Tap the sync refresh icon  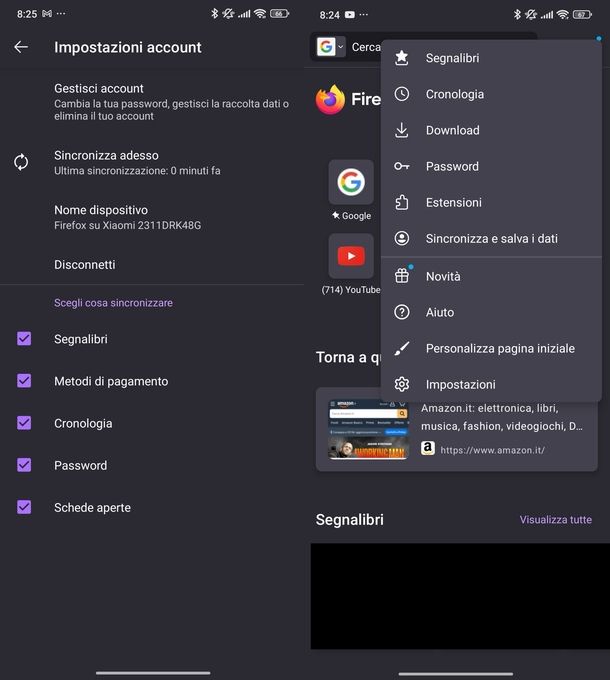[21, 162]
